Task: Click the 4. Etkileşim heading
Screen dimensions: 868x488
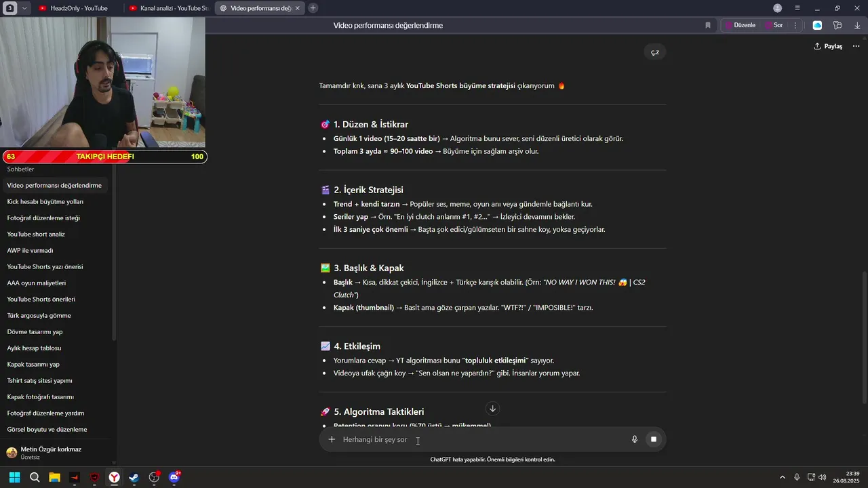Action: (x=357, y=346)
